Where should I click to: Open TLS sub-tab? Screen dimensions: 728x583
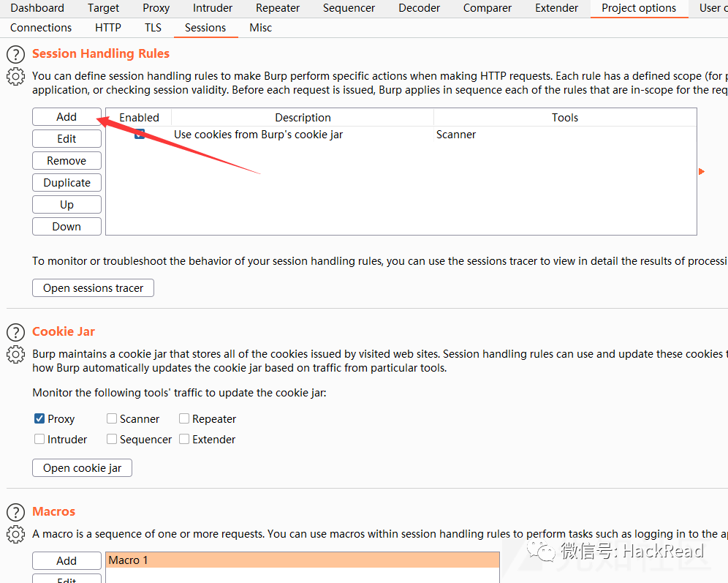[x=153, y=28]
